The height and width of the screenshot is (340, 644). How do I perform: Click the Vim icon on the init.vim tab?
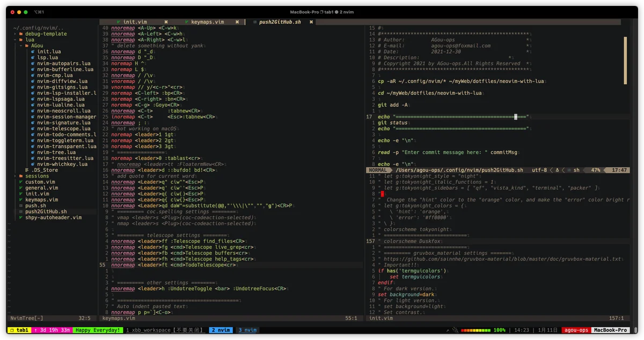[118, 22]
